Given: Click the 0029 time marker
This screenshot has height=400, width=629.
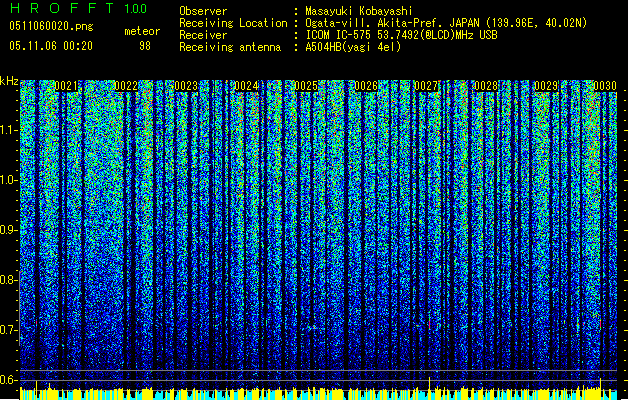Looking at the screenshot, I should coord(546,86).
